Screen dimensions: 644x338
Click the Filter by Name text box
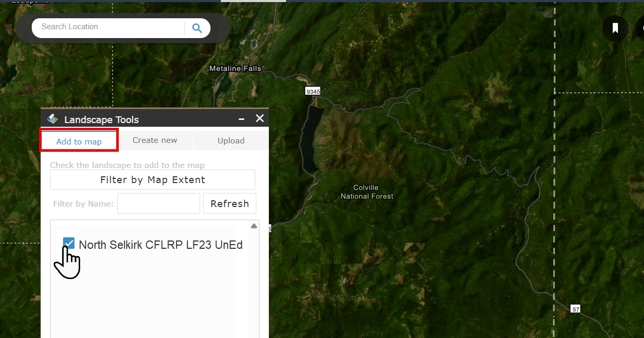[158, 203]
